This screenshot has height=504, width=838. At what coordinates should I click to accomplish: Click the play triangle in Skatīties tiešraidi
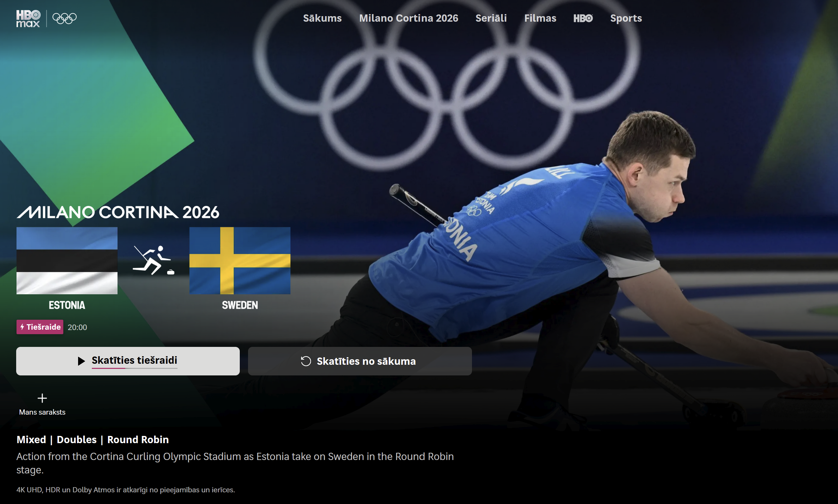81,361
